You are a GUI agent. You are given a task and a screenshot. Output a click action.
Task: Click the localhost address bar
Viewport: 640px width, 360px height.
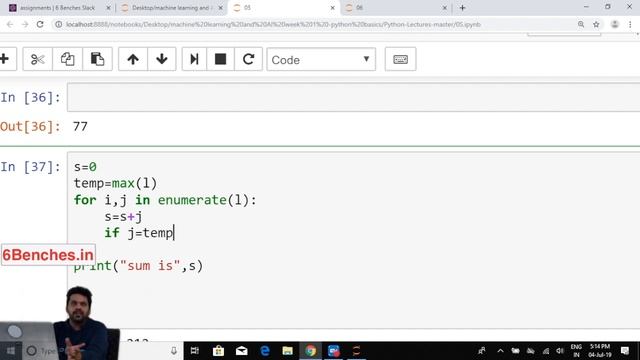(273, 24)
